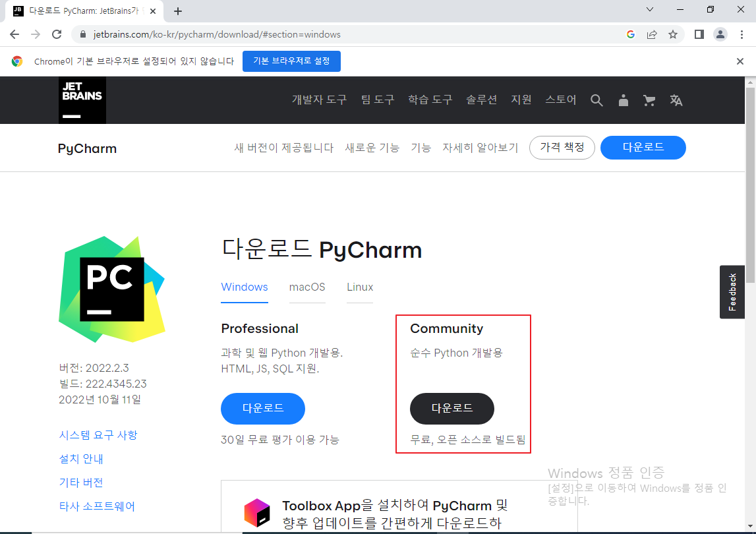Screen dimensions: 756x534
Task: Open the JetBrains account person icon
Action: [x=624, y=100]
